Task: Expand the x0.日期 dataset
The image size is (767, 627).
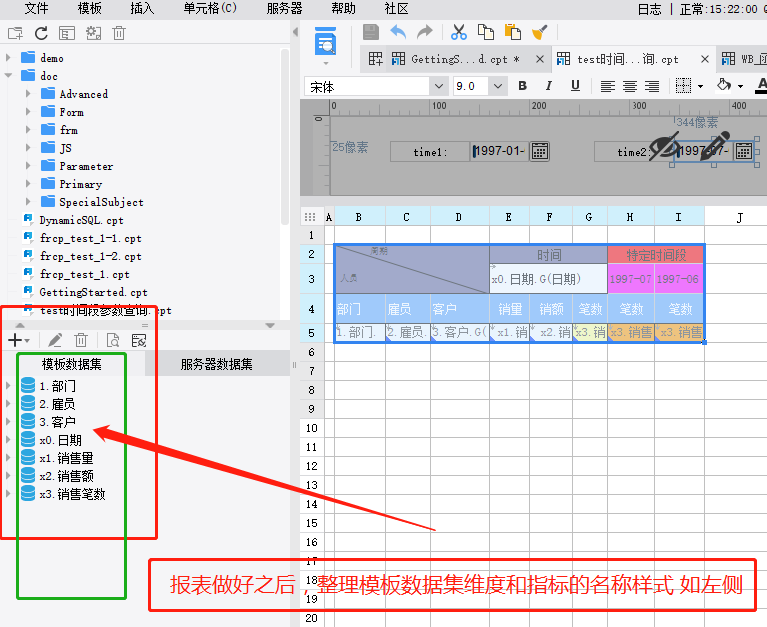Action: 8,440
